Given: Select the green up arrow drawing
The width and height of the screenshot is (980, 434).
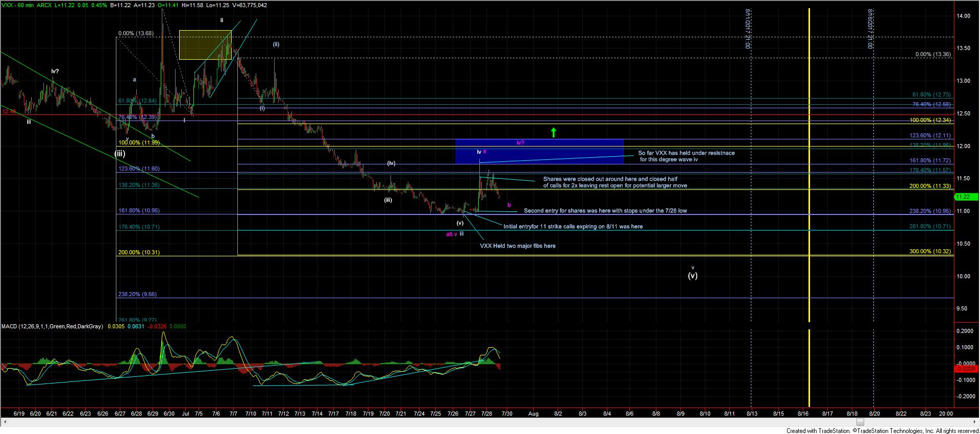Looking at the screenshot, I should click(x=553, y=133).
